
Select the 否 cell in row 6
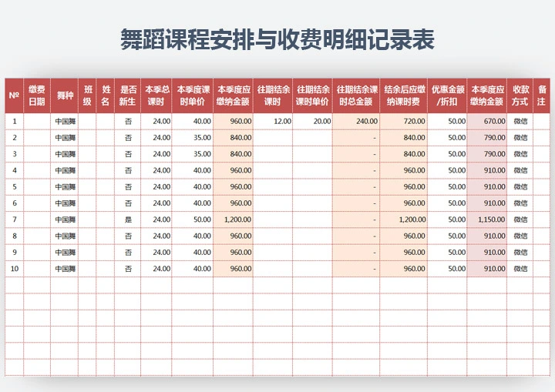128,203
